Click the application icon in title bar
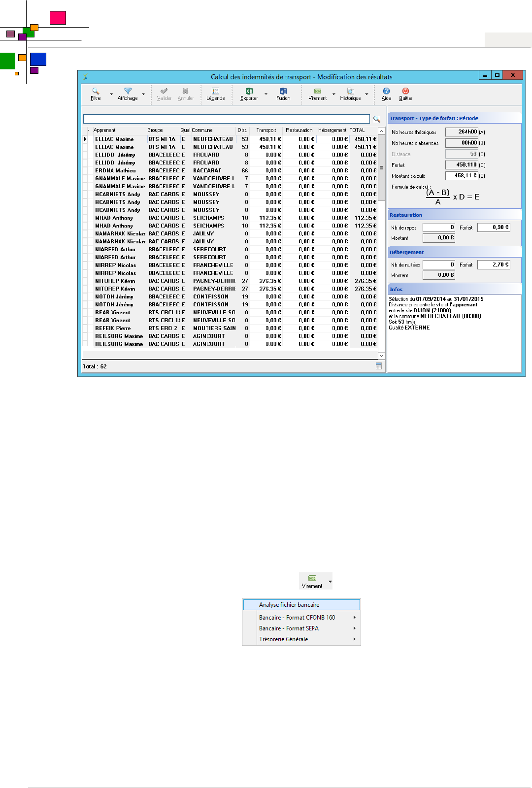The height and width of the screenshot is (788, 532). (85, 77)
